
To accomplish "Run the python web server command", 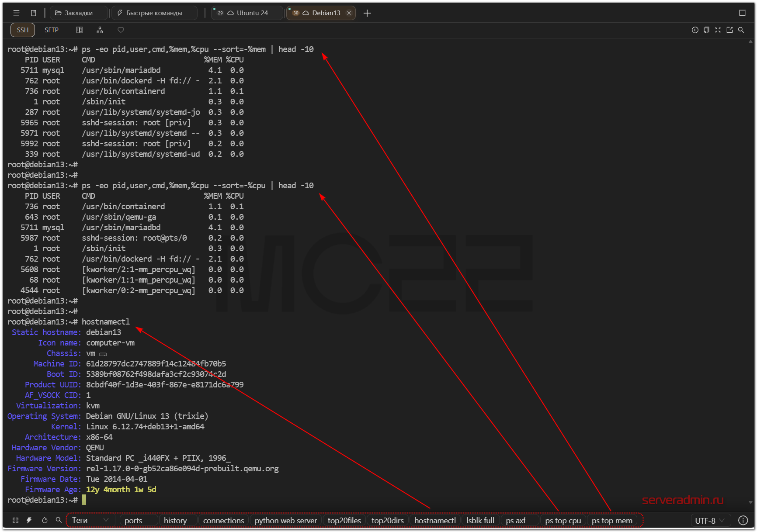I will (x=286, y=520).
